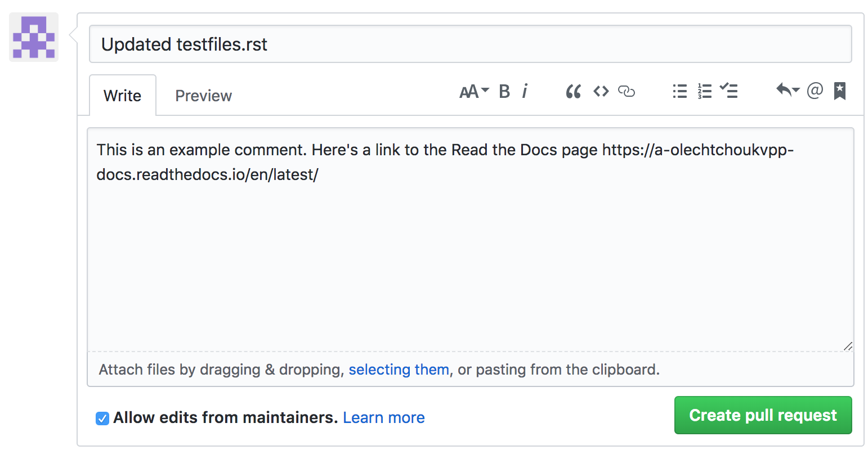
Task: Insert a numbered list
Action: pyautogui.click(x=704, y=91)
